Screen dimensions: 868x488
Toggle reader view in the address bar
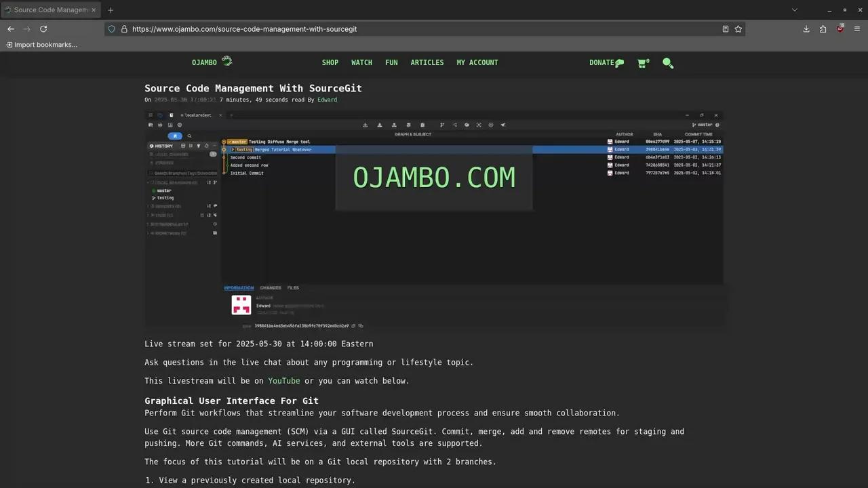click(725, 29)
